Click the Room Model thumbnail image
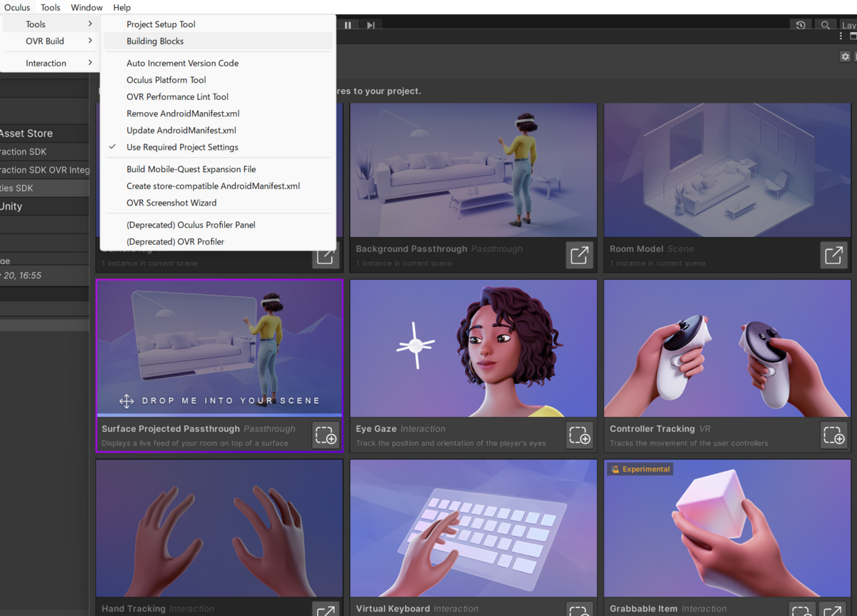The image size is (857, 616). point(728,170)
